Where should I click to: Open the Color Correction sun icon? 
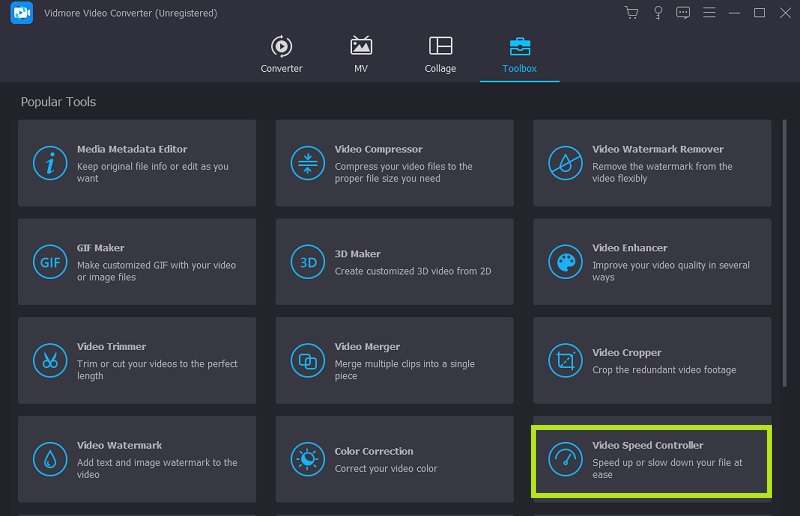click(306, 459)
